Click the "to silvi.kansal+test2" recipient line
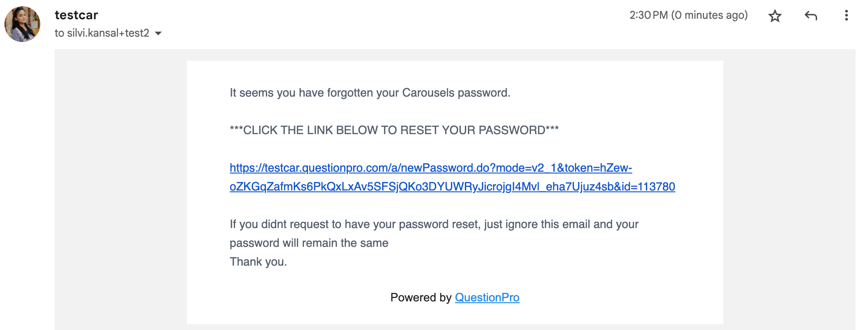Viewport: 868px width, 330px height. [101, 33]
